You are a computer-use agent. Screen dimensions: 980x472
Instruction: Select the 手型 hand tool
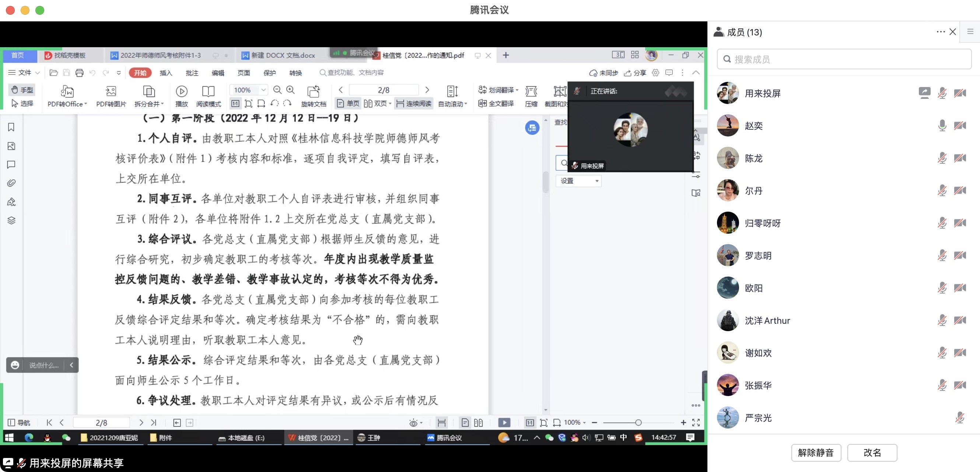coord(22,89)
